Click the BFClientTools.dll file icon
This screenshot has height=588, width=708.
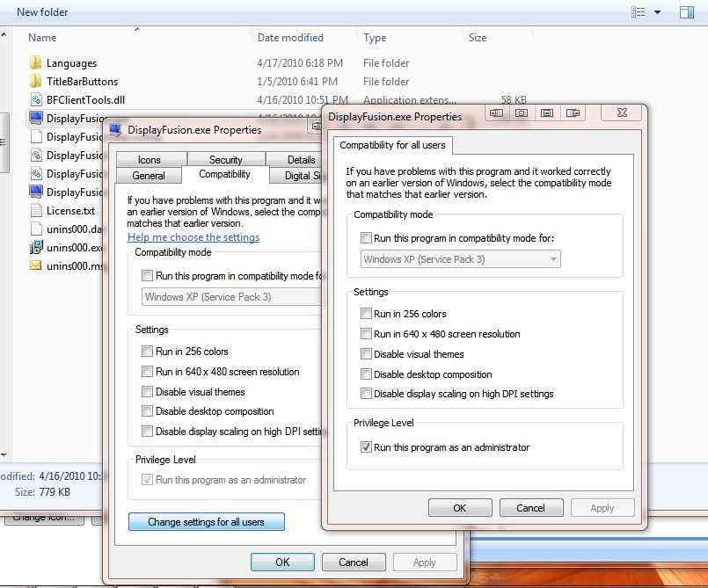[x=35, y=100]
